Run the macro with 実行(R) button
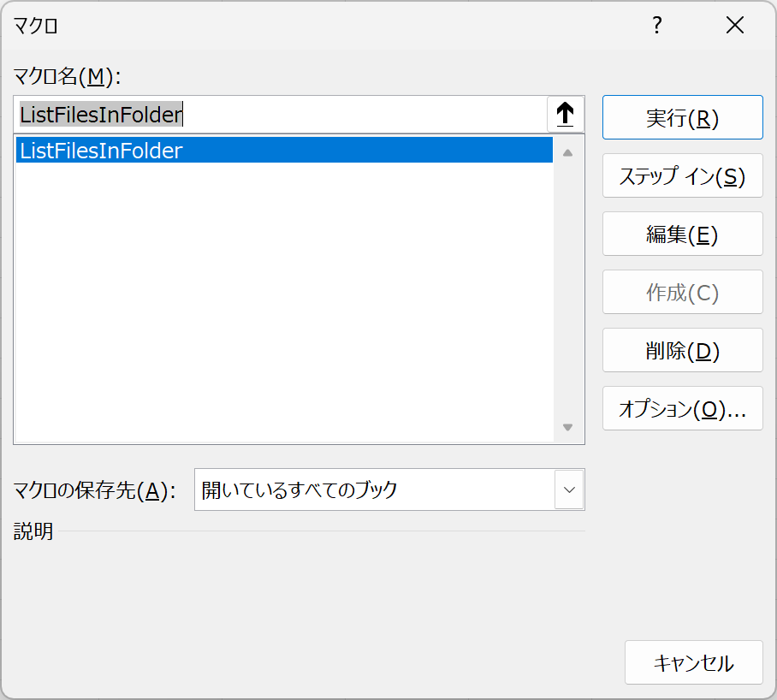 682,117
